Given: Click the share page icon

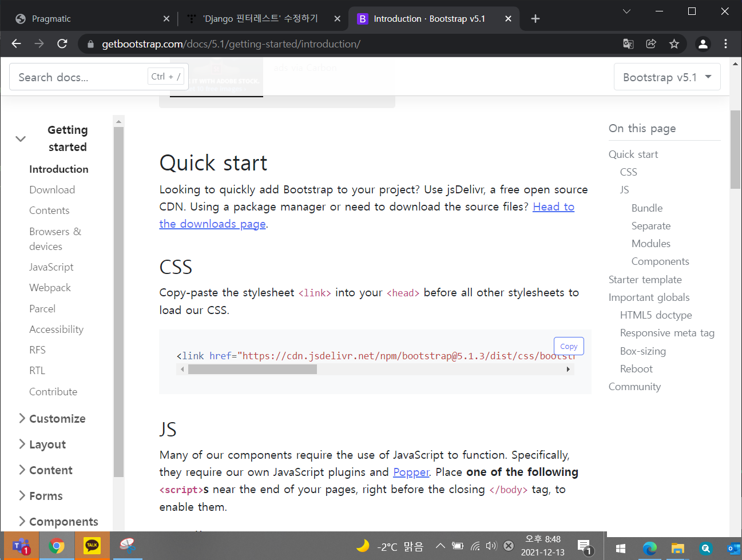Looking at the screenshot, I should tap(651, 43).
